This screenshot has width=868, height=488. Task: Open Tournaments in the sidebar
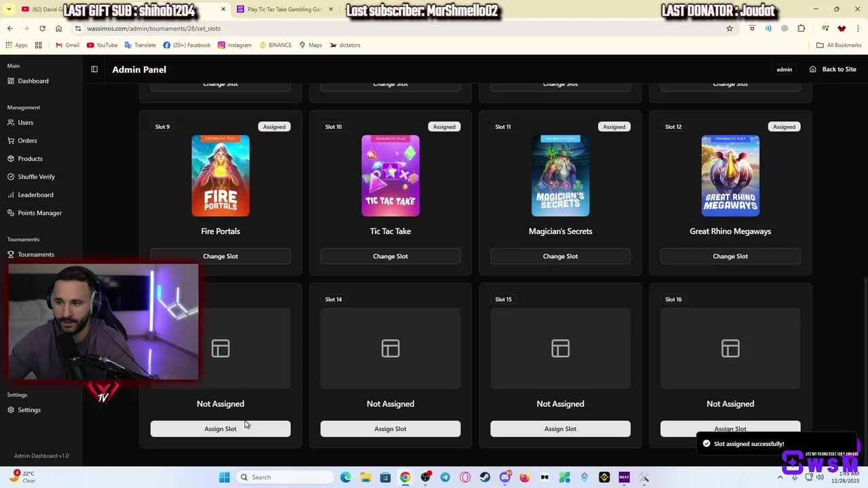click(x=31, y=254)
